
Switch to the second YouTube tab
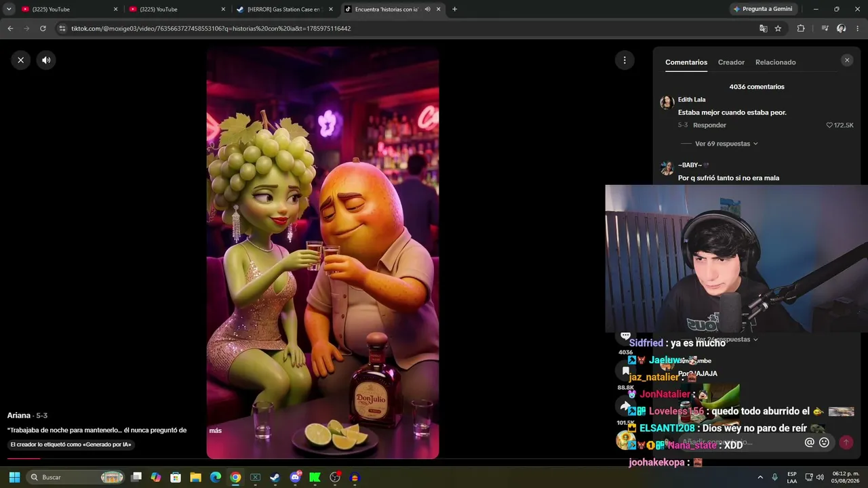coord(176,9)
